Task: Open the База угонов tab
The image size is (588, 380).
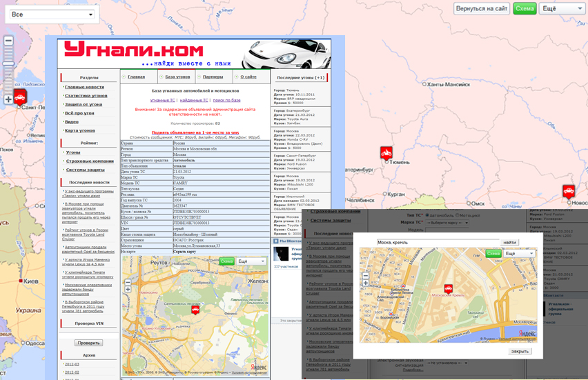Action: pyautogui.click(x=177, y=77)
